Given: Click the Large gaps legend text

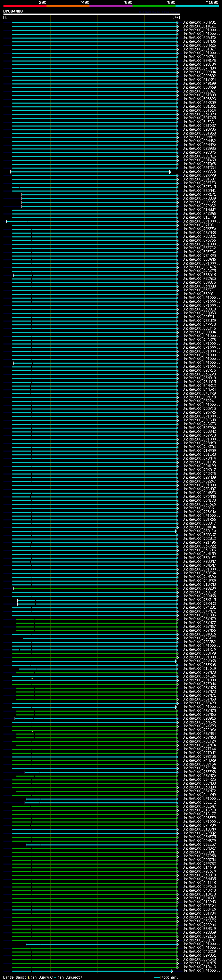Looking at the screenshot, I should tap(43, 977).
